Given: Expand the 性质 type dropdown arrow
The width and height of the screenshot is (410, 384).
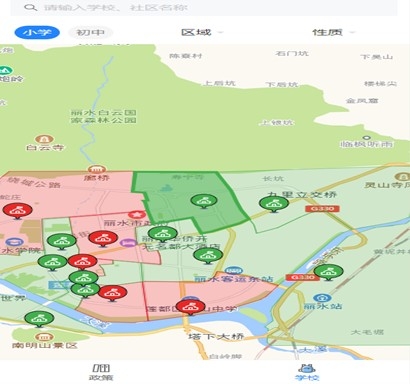Looking at the screenshot, I should (x=352, y=32).
